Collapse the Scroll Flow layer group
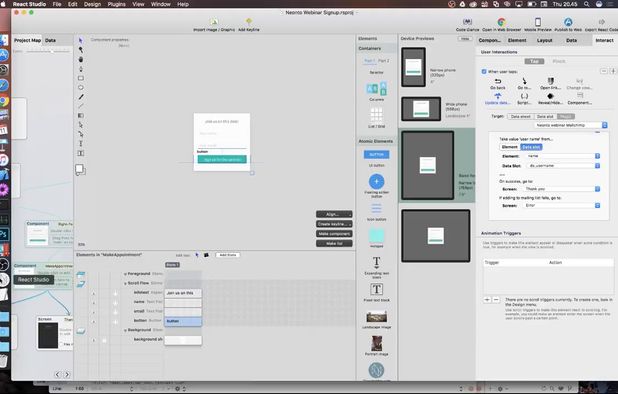 [125, 283]
